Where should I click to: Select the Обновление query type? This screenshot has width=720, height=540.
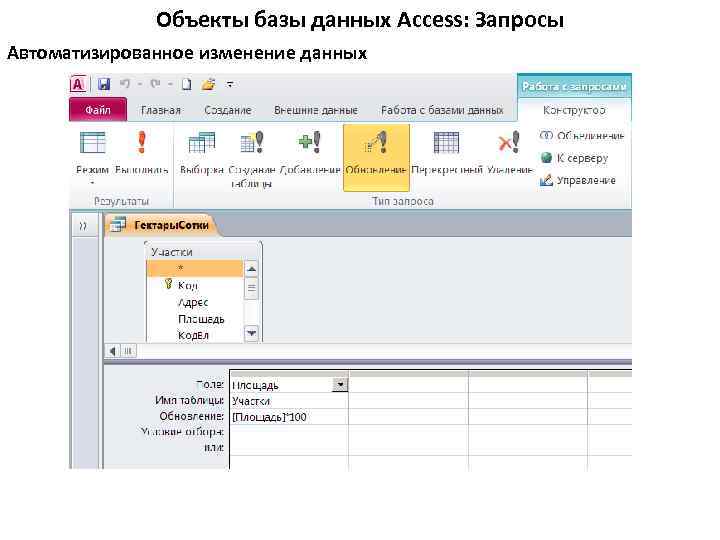pyautogui.click(x=376, y=158)
